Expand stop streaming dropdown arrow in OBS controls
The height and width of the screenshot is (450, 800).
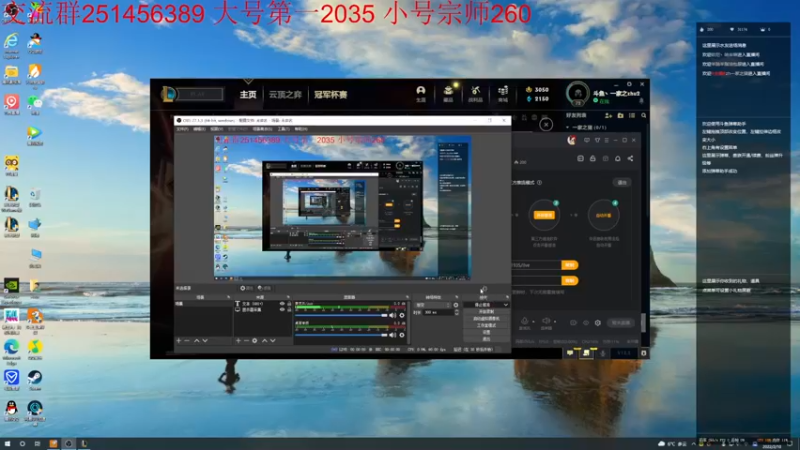tap(505, 305)
